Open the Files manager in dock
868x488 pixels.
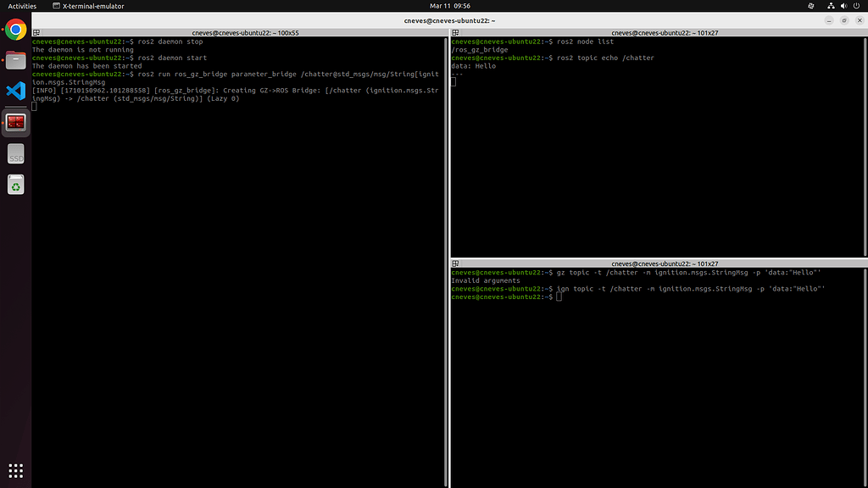click(15, 60)
